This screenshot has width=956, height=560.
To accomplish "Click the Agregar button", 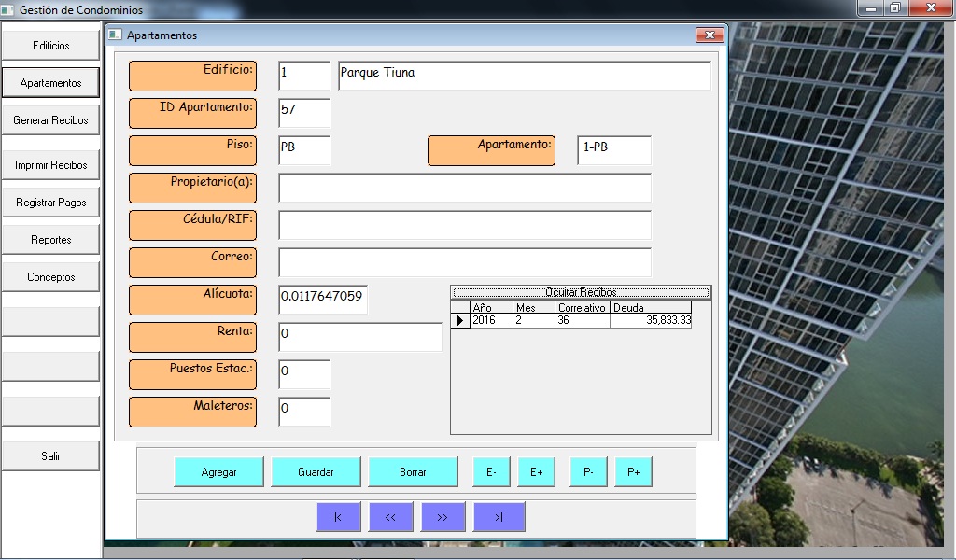I will (x=219, y=472).
